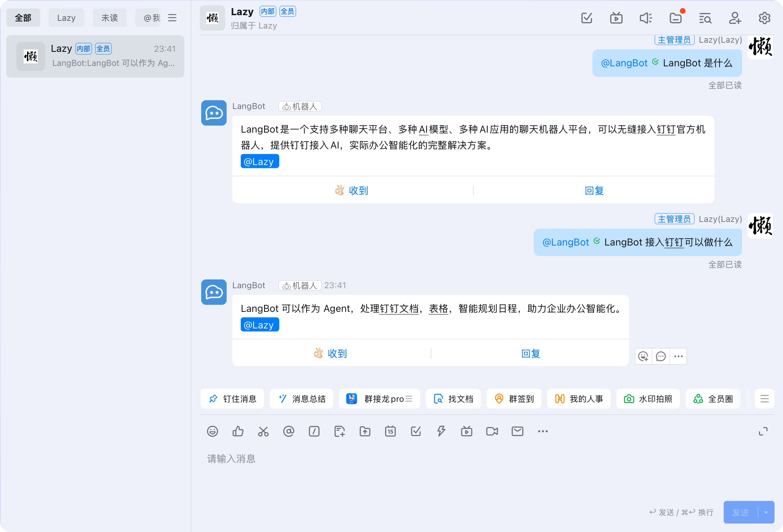Click the 消息总结 quick action
Image resolution: width=783 pixels, height=532 pixels.
click(x=301, y=399)
